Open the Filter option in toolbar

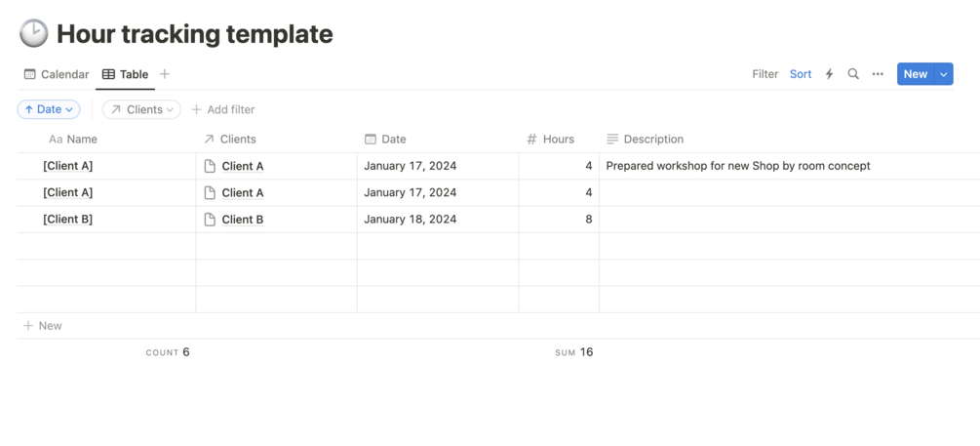pos(764,74)
